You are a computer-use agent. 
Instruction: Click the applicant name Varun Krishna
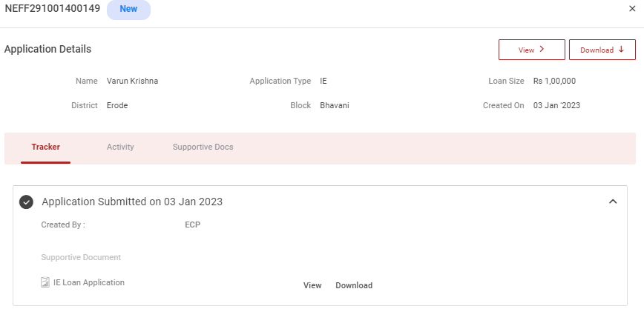click(132, 81)
